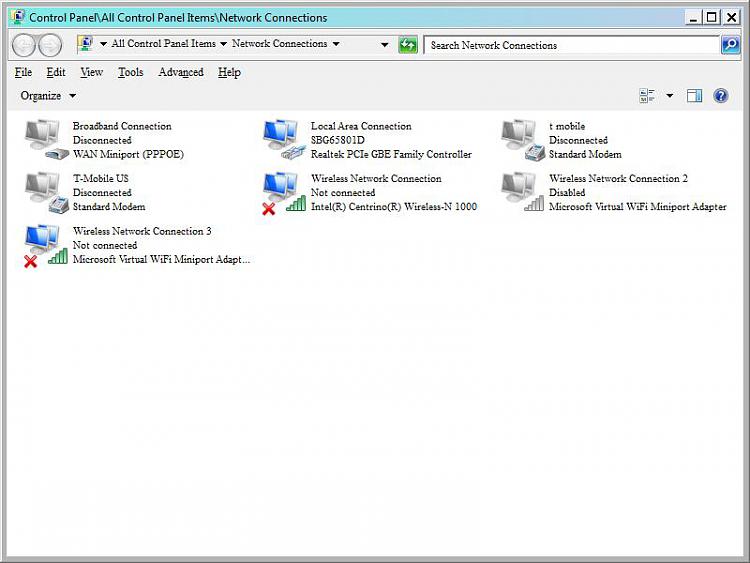This screenshot has height=563, width=750.
Task: Select the Wireless Network Connection icon
Action: coord(284,192)
